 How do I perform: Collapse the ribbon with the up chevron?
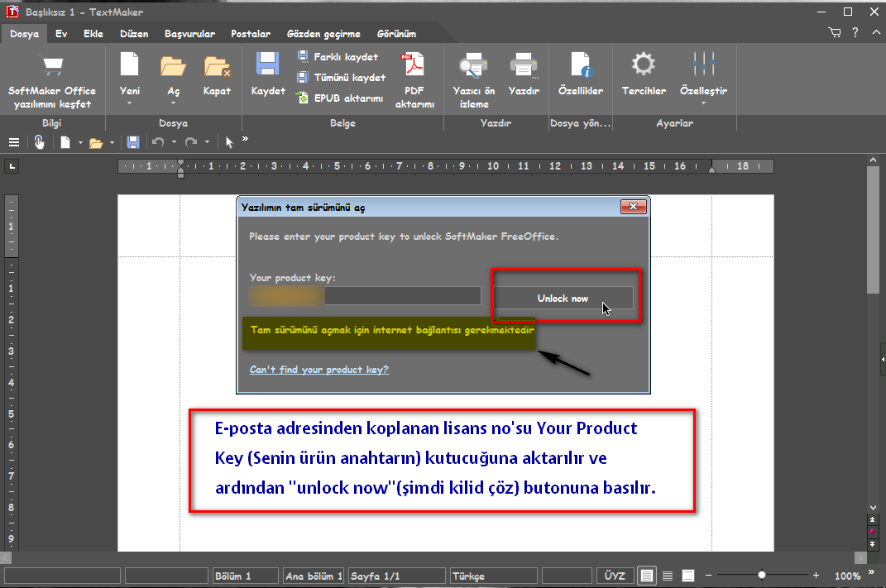(876, 33)
